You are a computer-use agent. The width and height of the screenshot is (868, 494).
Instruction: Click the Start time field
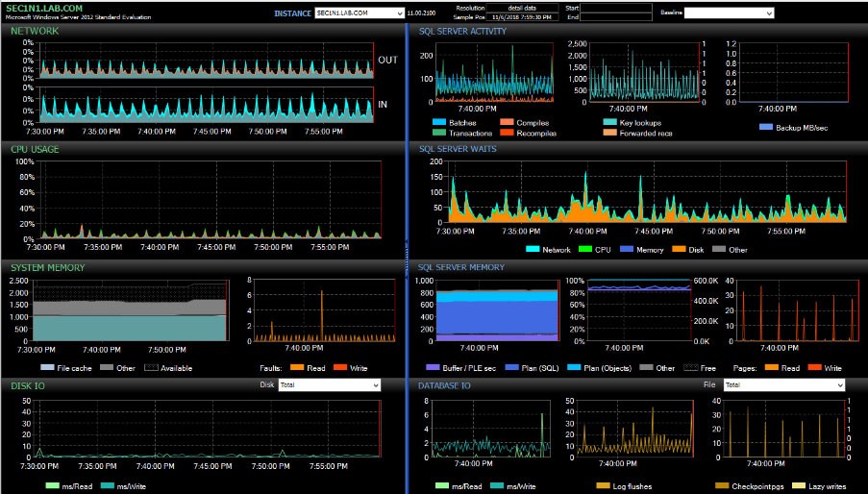click(617, 8)
